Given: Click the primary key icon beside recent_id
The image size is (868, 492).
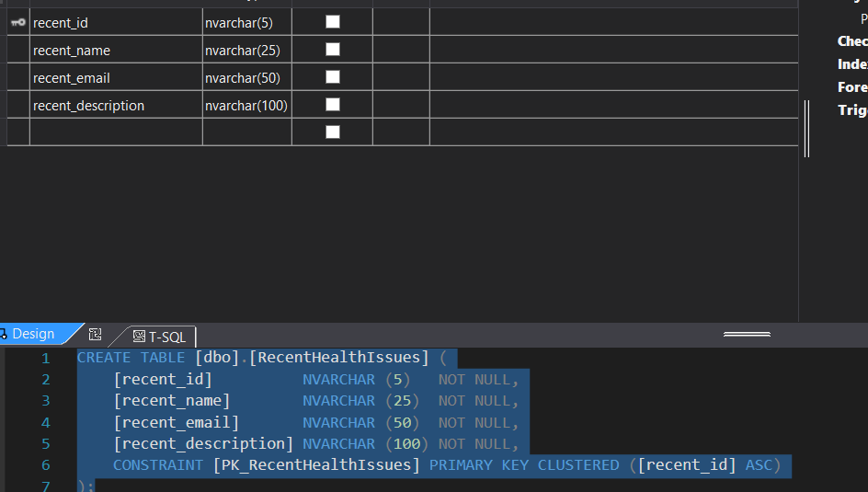Looking at the screenshot, I should point(18,22).
